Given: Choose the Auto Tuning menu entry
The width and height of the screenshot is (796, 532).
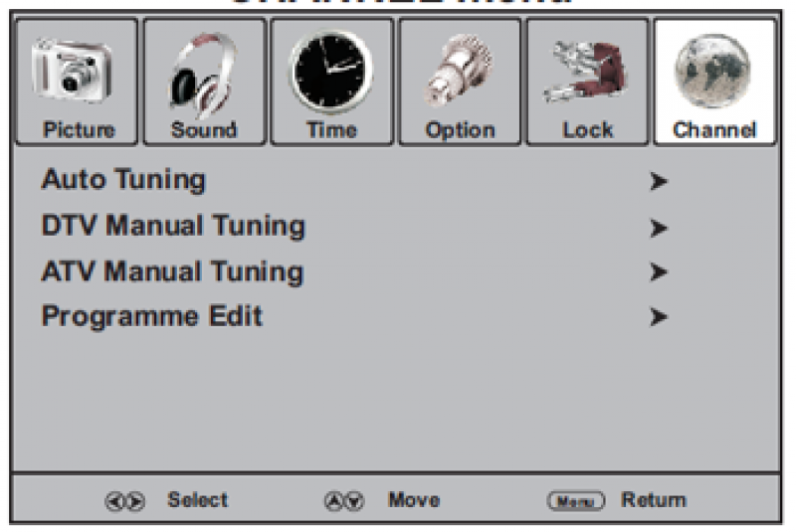Looking at the screenshot, I should click(x=123, y=180).
